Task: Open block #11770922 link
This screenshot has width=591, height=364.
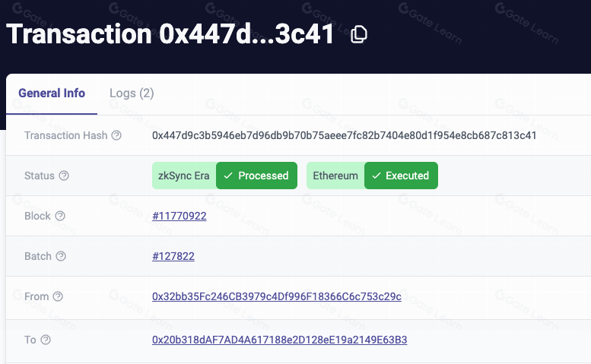Action: (180, 216)
